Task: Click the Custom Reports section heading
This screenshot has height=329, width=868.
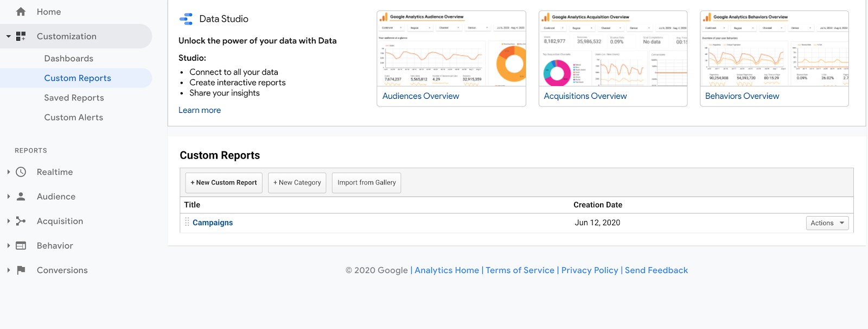Action: click(220, 155)
